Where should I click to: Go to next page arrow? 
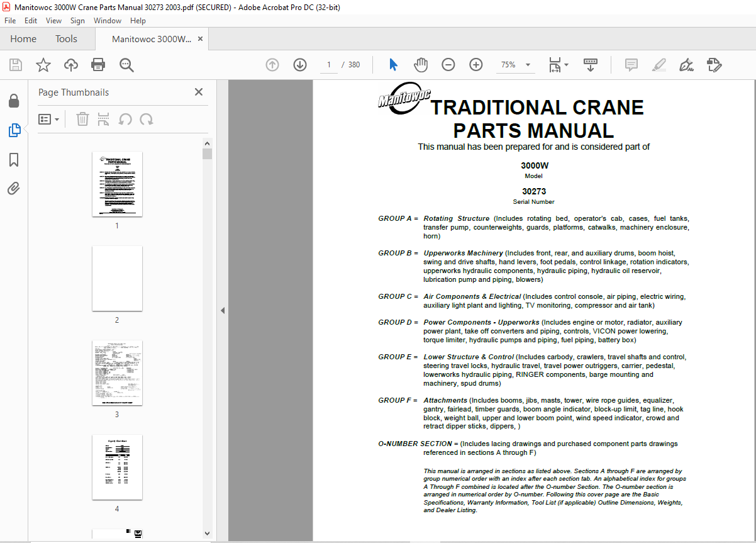click(x=300, y=65)
